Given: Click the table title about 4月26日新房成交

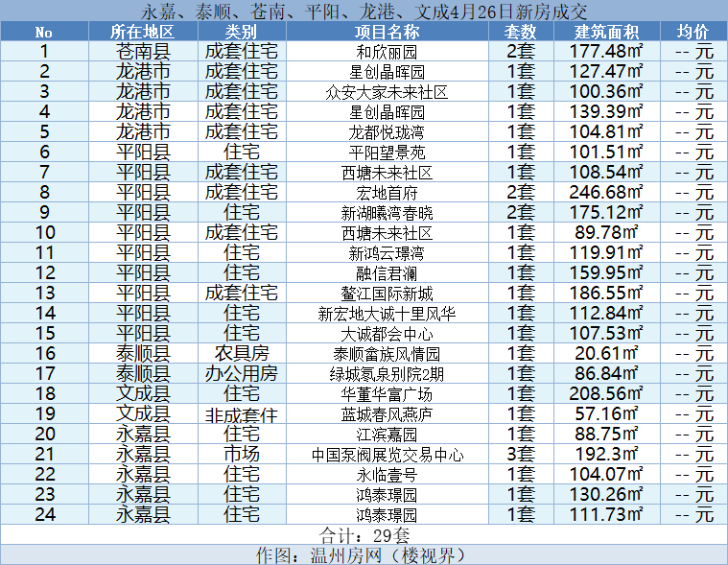Looking at the screenshot, I should tap(364, 12).
